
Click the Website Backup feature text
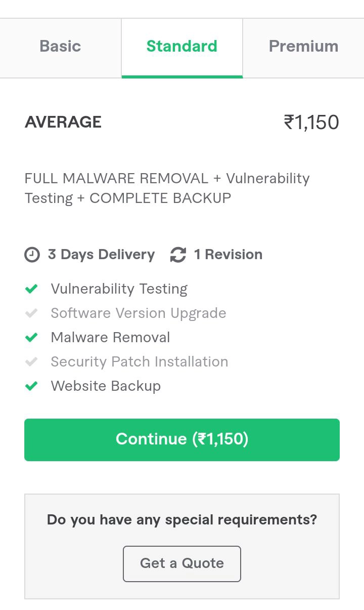coord(106,386)
